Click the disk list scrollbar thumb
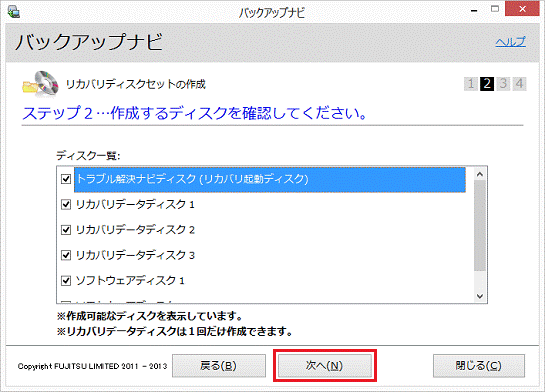 click(x=480, y=225)
